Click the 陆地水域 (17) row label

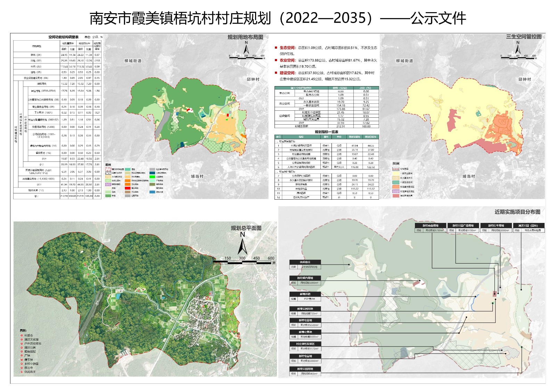tap(36, 190)
